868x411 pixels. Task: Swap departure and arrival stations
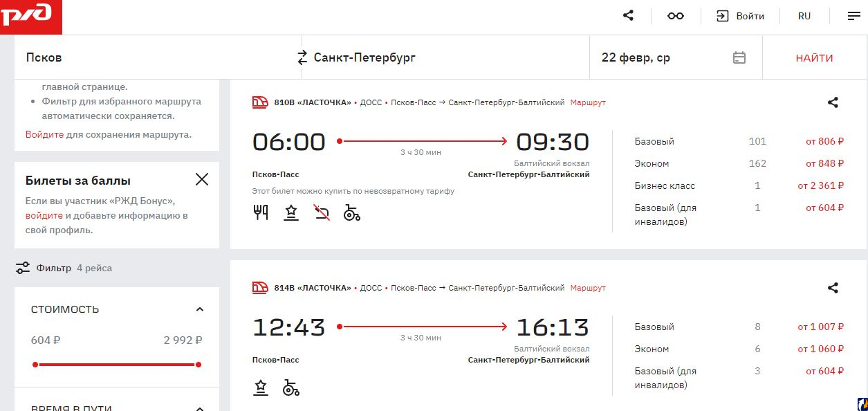(x=302, y=57)
